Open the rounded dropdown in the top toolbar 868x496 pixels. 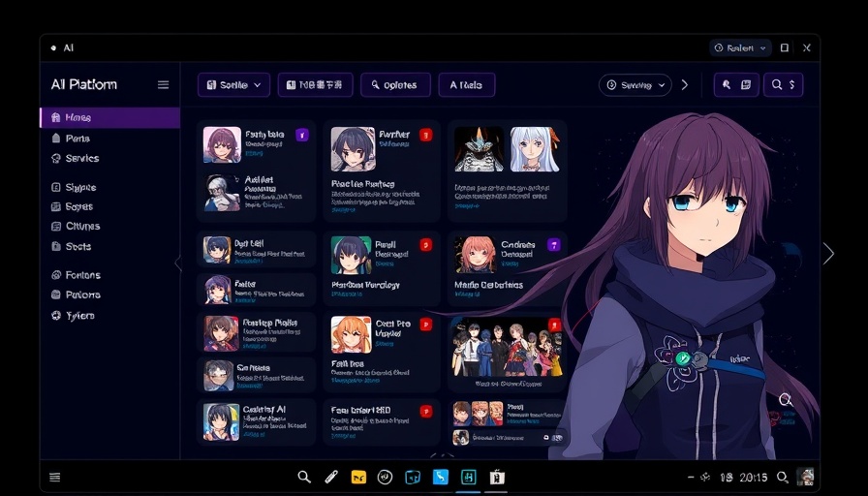coord(635,85)
